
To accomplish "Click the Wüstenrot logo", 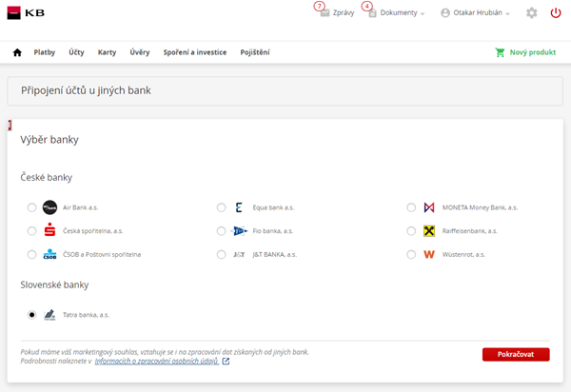I will click(x=429, y=254).
